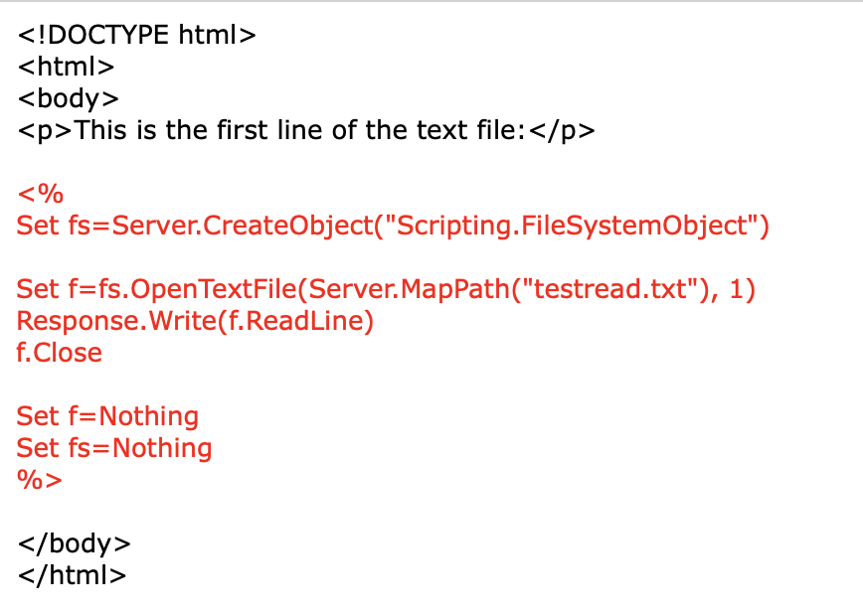Click the Set f=Nothing line
863x616 pixels.
pos(107,416)
